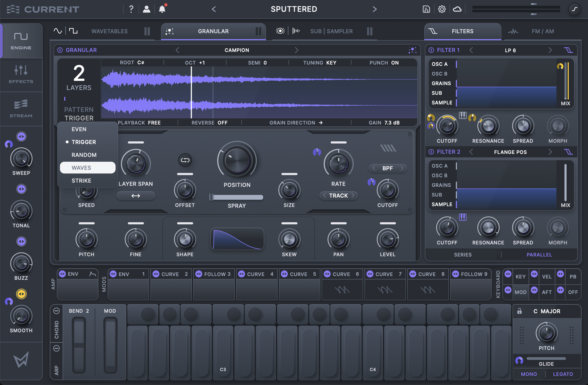
Task: Toggle Granular engine power button
Action: [60, 50]
